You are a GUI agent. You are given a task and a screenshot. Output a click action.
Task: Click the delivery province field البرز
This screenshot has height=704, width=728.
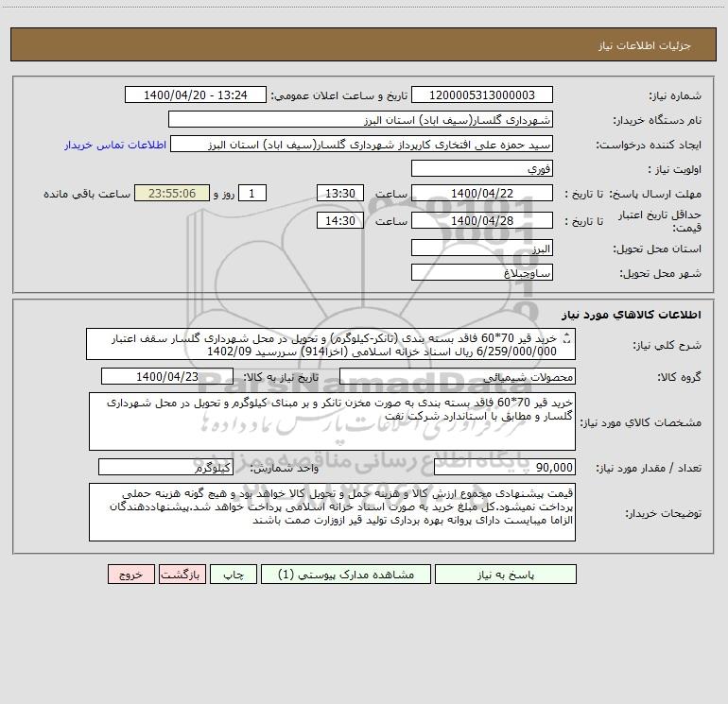click(x=482, y=249)
